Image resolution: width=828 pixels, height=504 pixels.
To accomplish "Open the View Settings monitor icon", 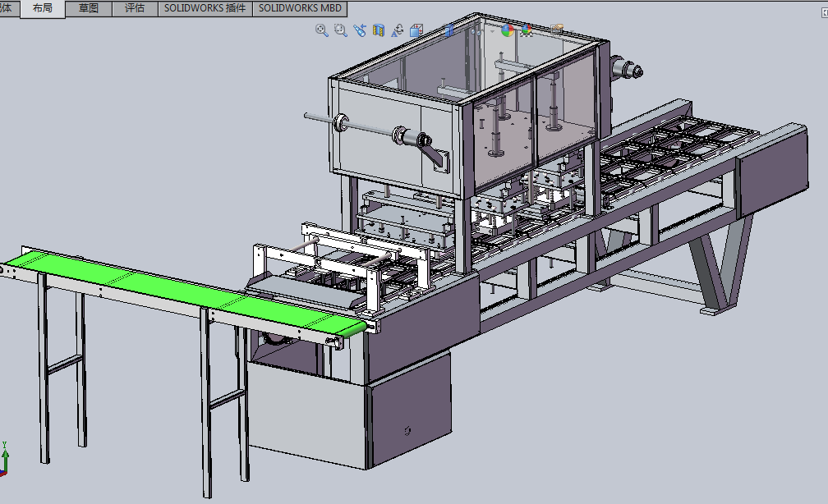I will pyautogui.click(x=557, y=30).
